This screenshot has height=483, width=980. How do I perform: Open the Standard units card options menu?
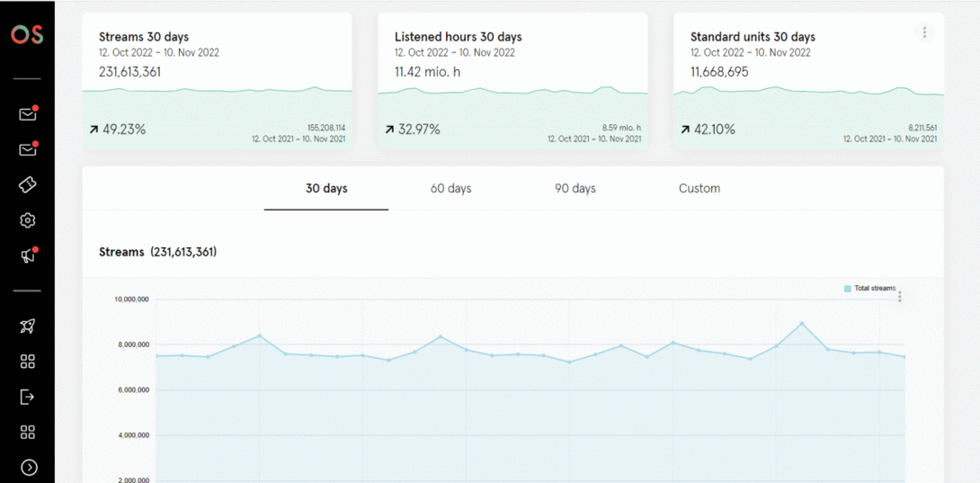924,32
